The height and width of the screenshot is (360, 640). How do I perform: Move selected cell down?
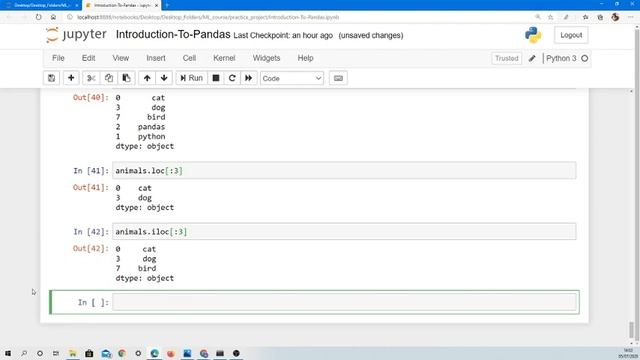tap(164, 78)
